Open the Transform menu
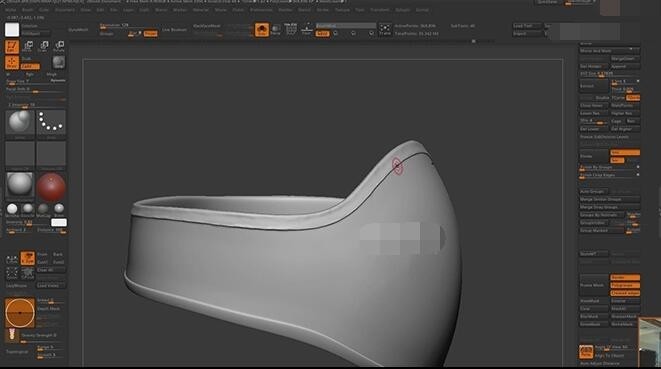Screen dimensions: 661x369 tap(380, 10)
